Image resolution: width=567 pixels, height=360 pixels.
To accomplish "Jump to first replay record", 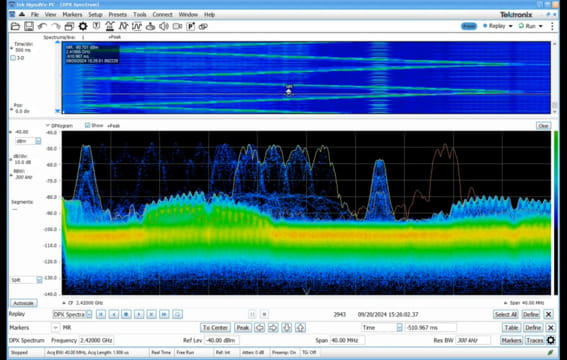I will click(101, 314).
